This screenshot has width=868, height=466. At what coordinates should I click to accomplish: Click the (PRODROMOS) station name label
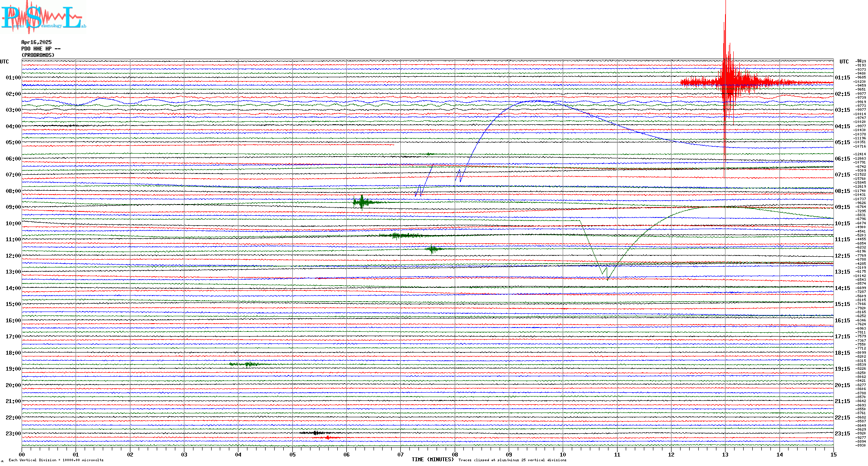[38, 55]
